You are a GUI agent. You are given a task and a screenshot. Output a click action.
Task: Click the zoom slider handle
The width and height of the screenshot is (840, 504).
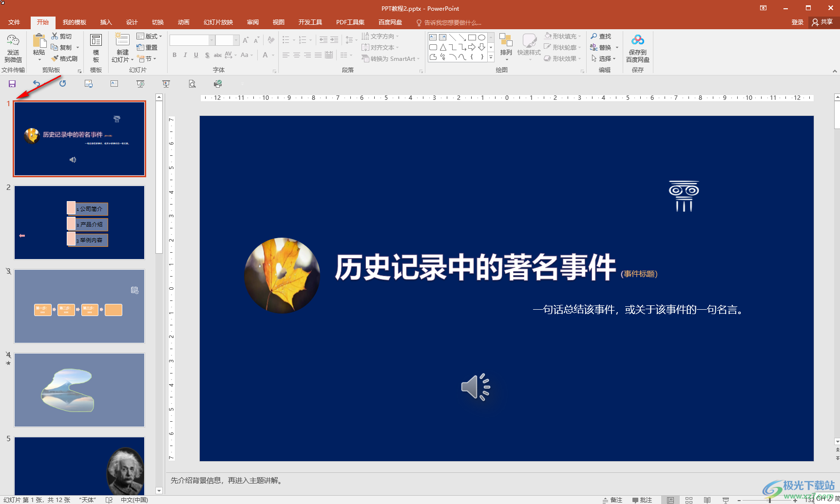pyautogui.click(x=770, y=500)
